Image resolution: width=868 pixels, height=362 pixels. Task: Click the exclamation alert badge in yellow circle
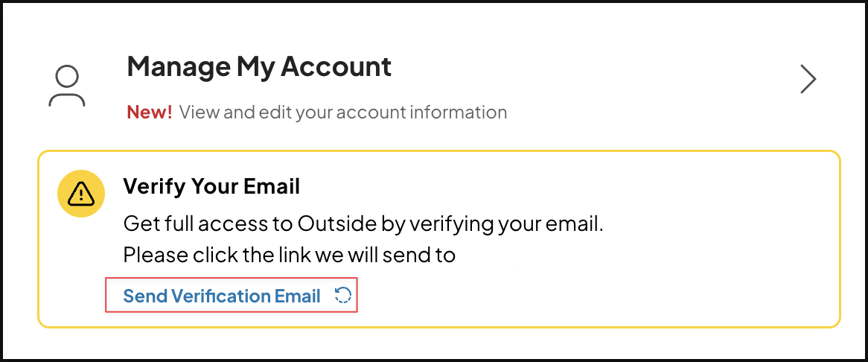81,193
